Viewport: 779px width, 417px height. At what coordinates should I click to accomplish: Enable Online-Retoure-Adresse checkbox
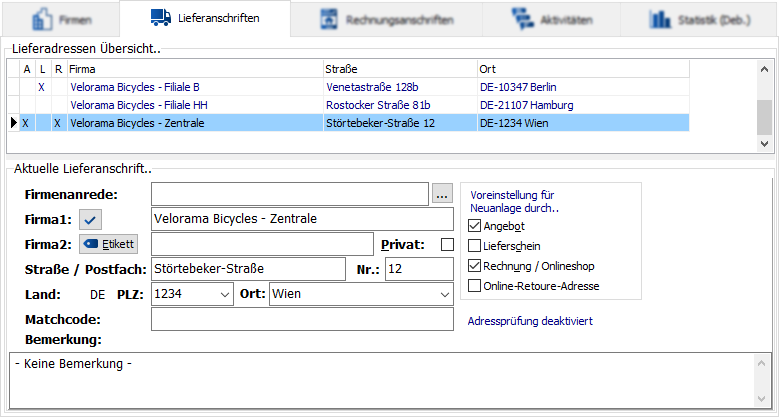474,286
